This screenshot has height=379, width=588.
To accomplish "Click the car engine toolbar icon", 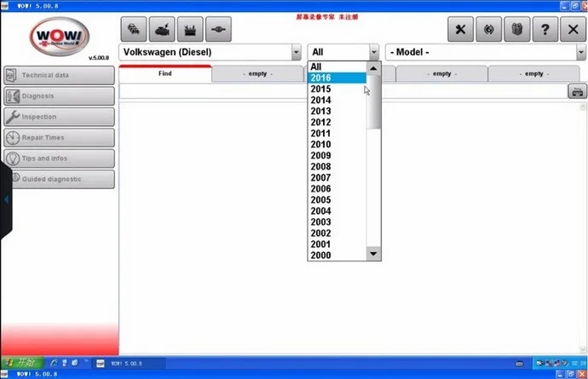I will tap(162, 29).
